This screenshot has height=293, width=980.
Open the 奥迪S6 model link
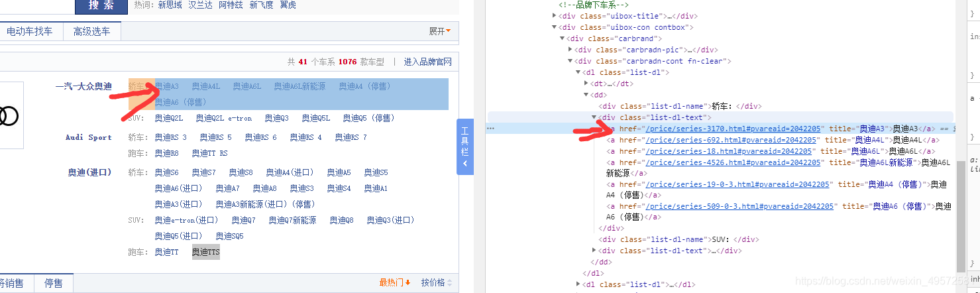tap(167, 172)
